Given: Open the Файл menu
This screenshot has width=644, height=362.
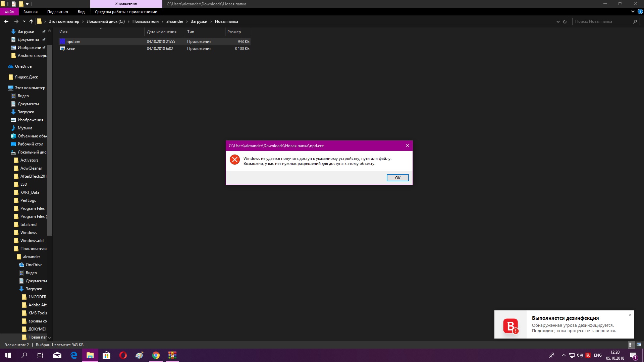Looking at the screenshot, I should 9,12.
